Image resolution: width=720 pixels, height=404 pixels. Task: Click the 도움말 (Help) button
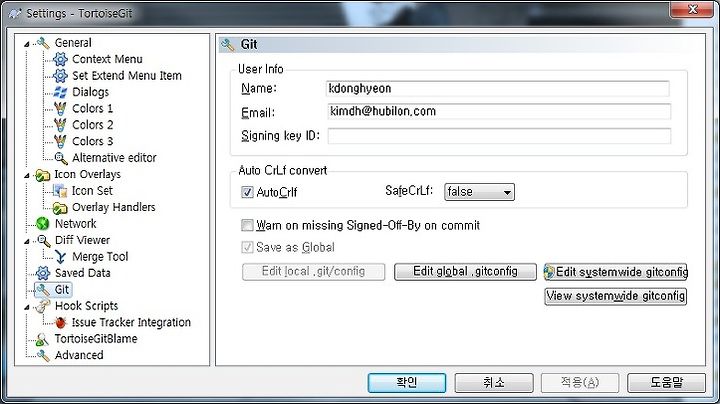point(667,383)
